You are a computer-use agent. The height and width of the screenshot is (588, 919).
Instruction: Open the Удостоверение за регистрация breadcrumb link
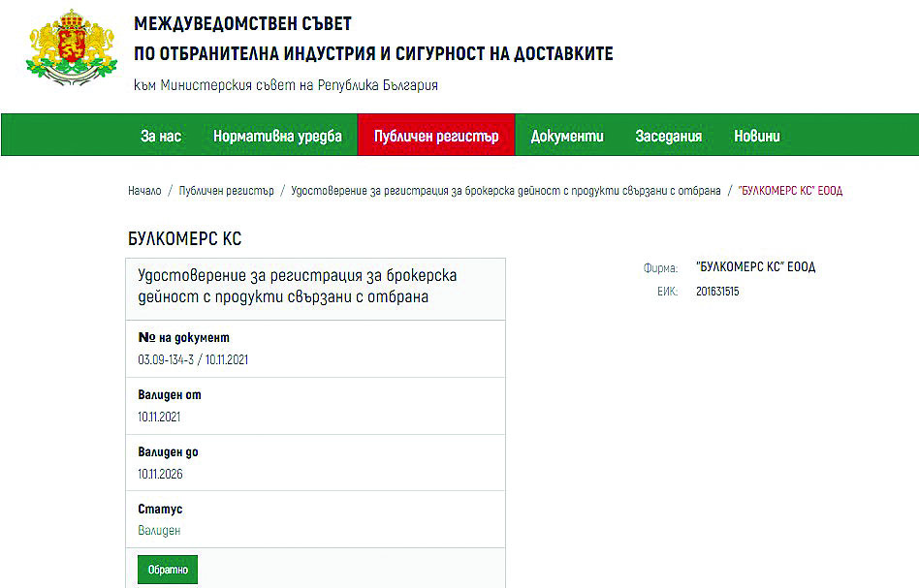[506, 191]
